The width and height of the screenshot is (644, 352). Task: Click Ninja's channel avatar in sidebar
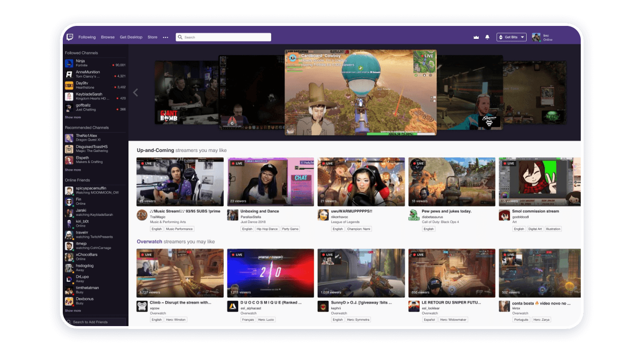(69, 63)
